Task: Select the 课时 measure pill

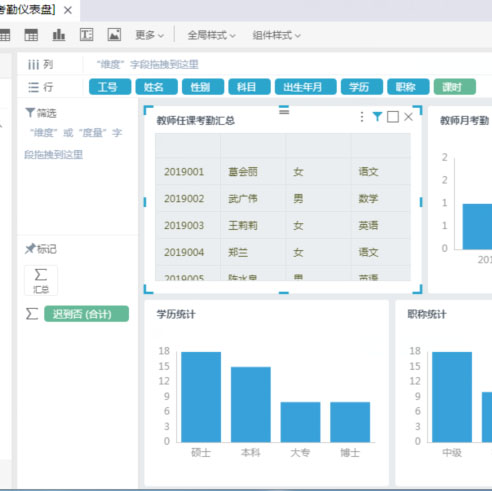Action: tap(455, 87)
